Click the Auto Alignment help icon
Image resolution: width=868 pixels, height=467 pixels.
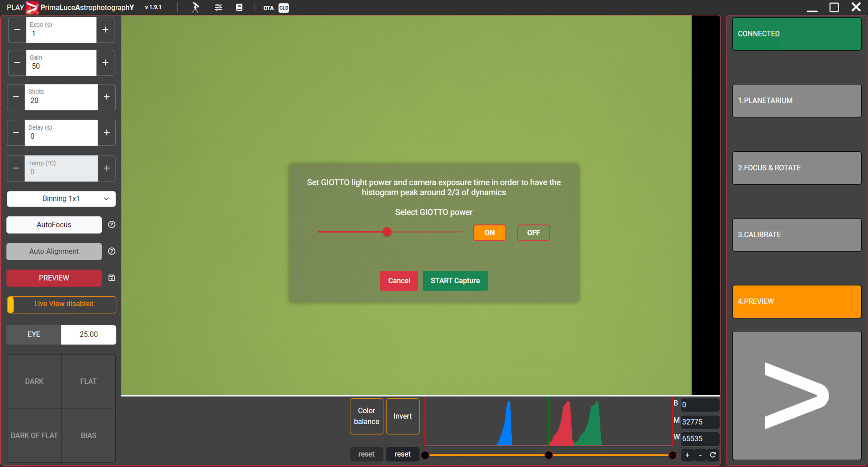tap(112, 251)
